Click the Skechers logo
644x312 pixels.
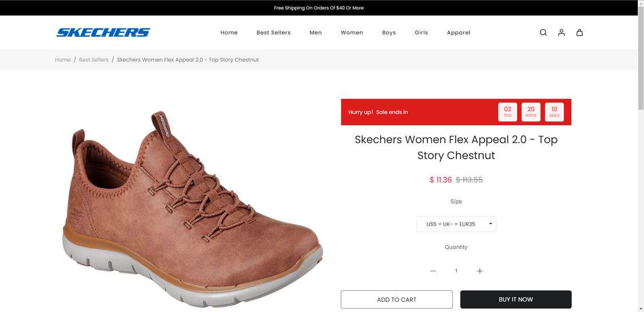pos(103,33)
